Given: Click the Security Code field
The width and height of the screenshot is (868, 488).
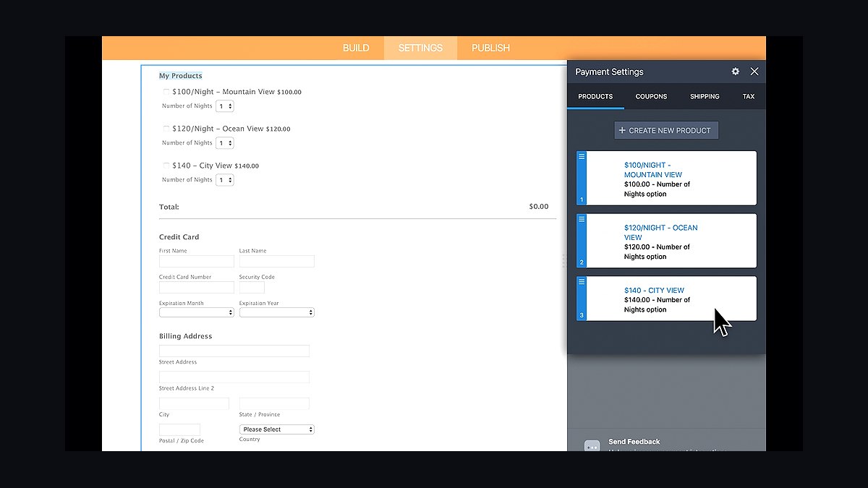Looking at the screenshot, I should (252, 288).
